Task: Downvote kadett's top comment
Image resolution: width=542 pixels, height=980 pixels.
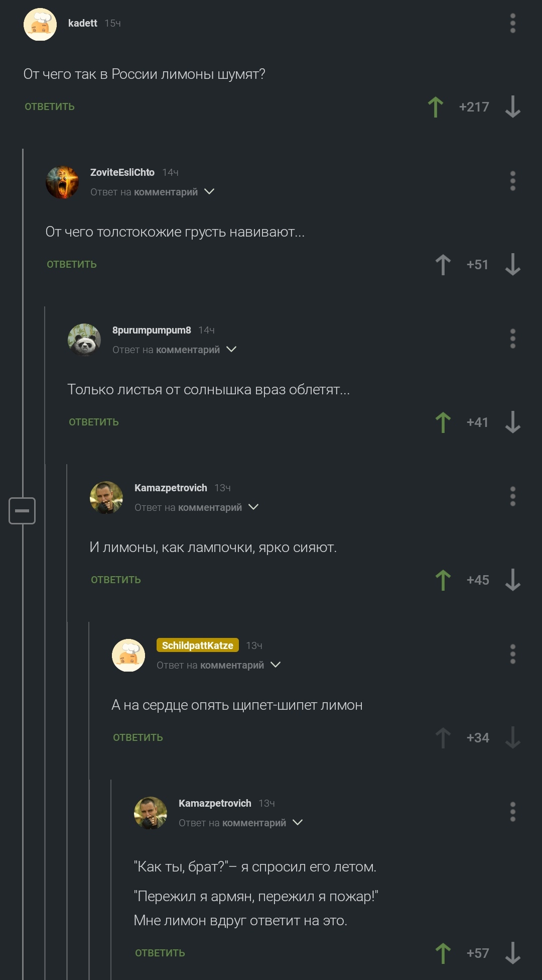Action: (512, 107)
